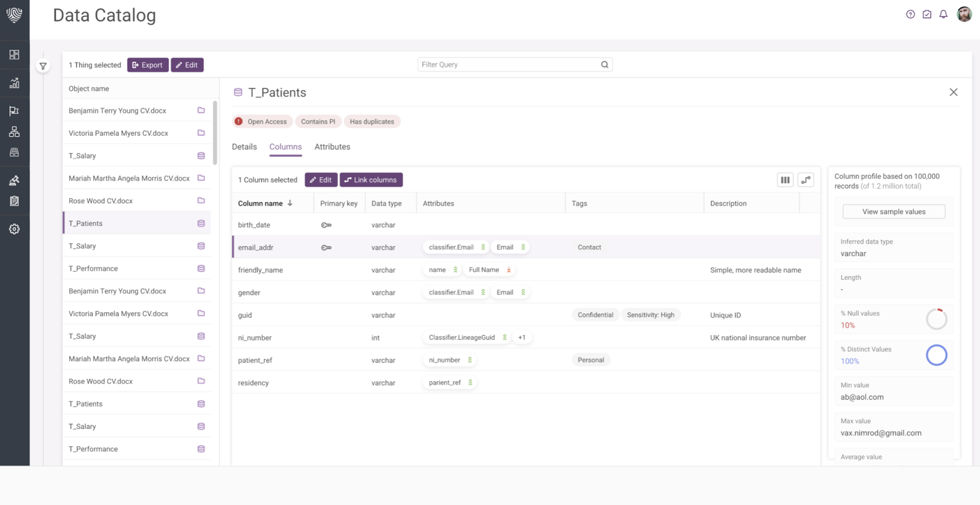Click the Export button
The height and width of the screenshot is (505, 980).
[148, 65]
